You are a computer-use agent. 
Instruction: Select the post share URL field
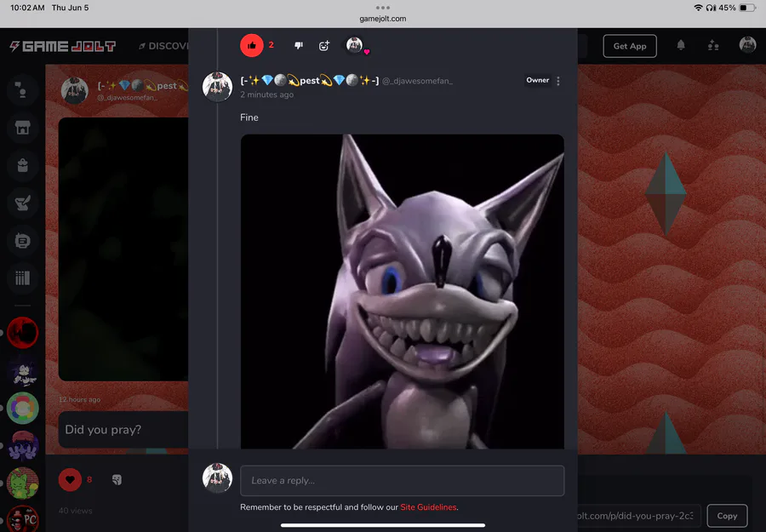pyautogui.click(x=639, y=516)
